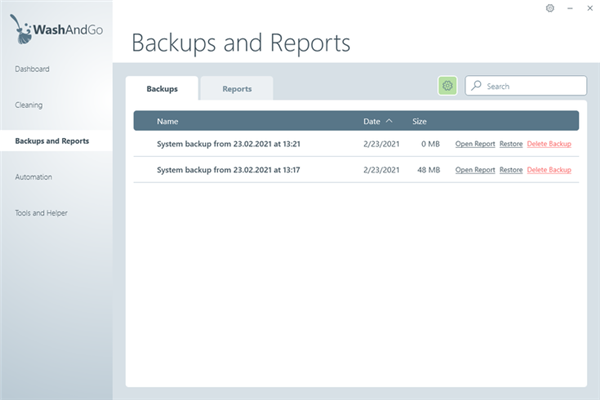Viewport: 600px width, 400px height.
Task: Toggle the Date column sort arrow
Action: [x=389, y=121]
